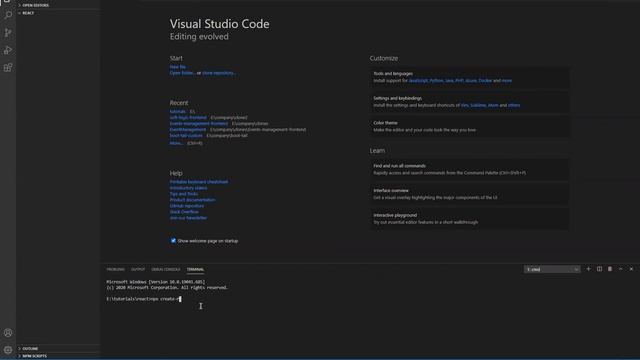Click the terminal command prompt line

click(x=144, y=299)
